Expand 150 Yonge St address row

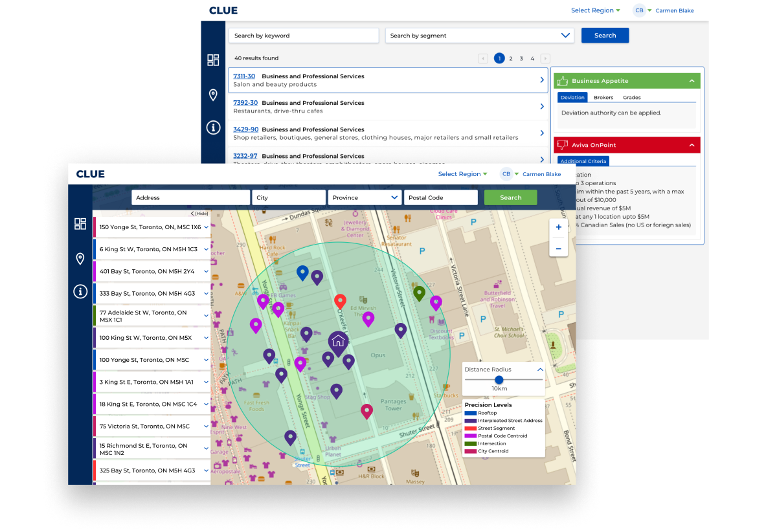[207, 227]
